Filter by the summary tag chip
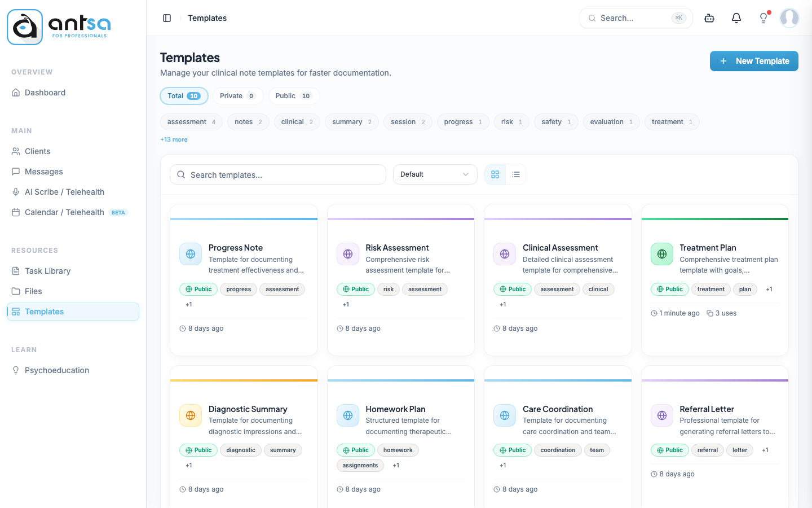This screenshot has height=508, width=812. tap(352, 122)
